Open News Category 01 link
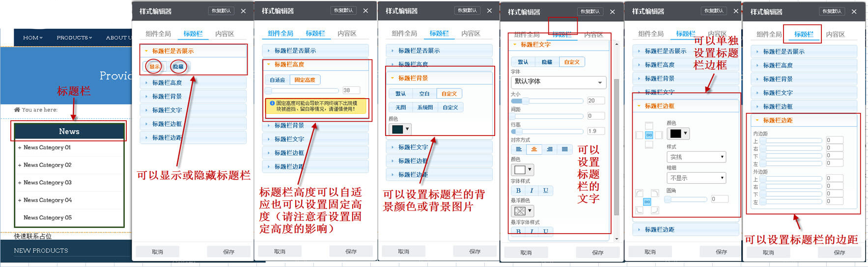 [47, 147]
